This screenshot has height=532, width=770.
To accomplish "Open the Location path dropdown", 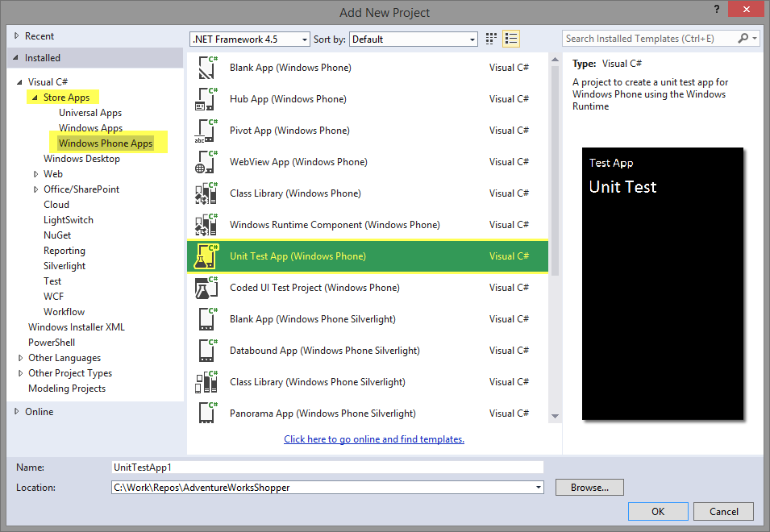I will (x=539, y=488).
